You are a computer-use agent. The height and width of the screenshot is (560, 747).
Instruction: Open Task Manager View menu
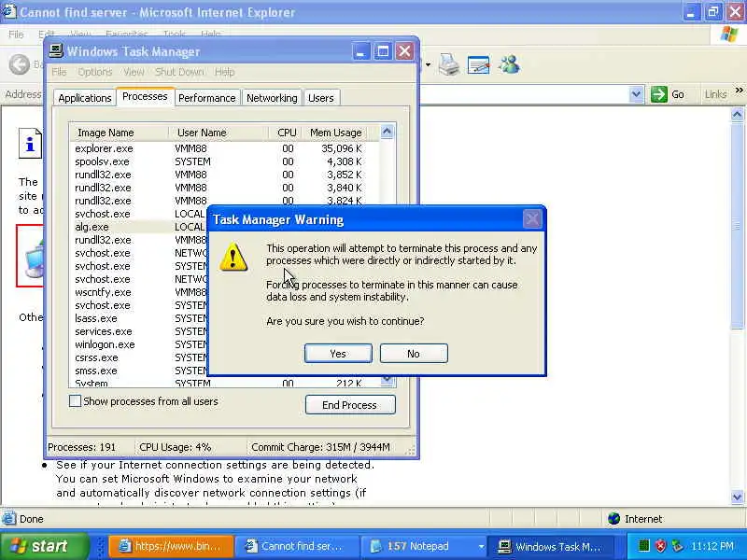tap(134, 72)
